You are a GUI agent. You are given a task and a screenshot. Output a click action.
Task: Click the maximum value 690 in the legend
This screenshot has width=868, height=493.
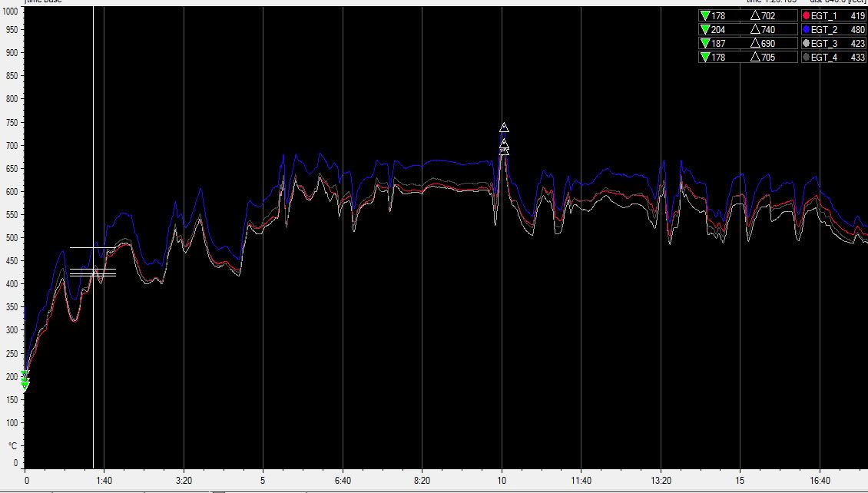coord(768,44)
